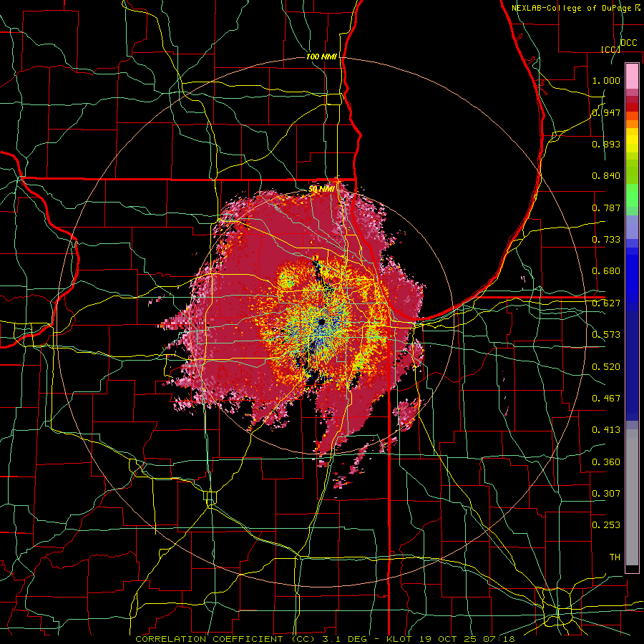Click the black radar site dot at the echo center
The height and width of the screenshot is (644, 644).
(x=322, y=323)
